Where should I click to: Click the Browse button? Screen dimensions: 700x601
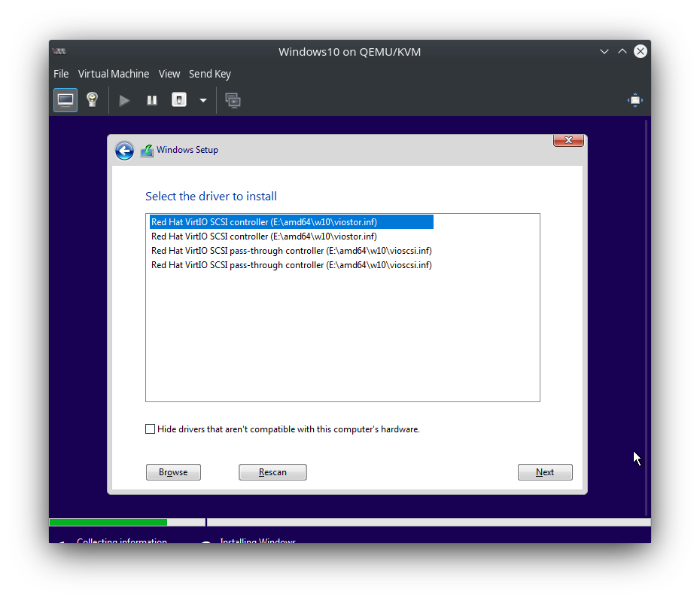point(173,472)
